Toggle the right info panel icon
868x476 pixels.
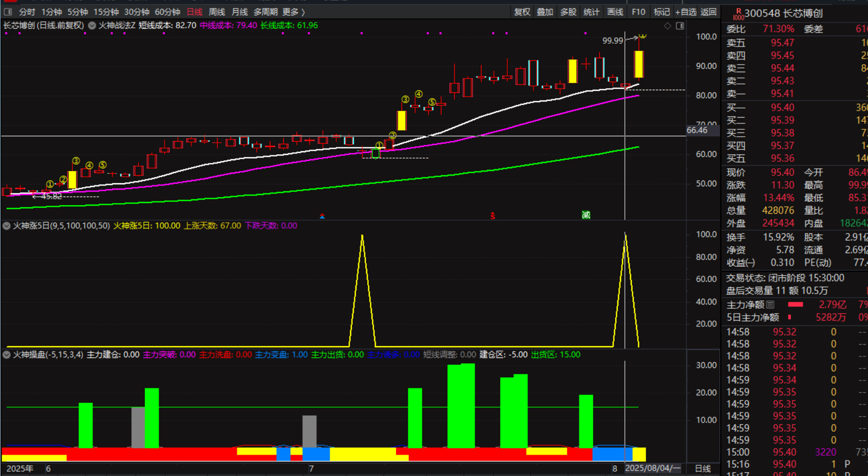coord(680,26)
